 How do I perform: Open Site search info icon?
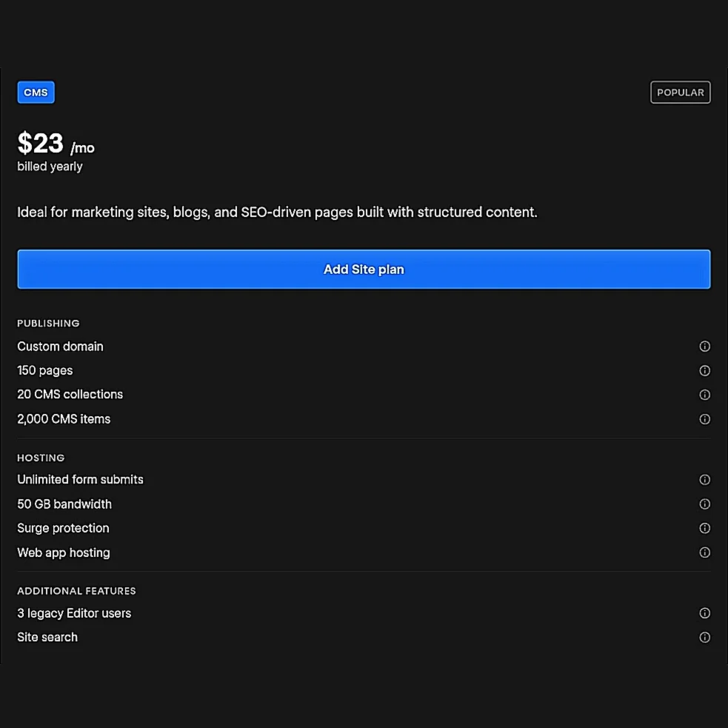click(x=704, y=638)
